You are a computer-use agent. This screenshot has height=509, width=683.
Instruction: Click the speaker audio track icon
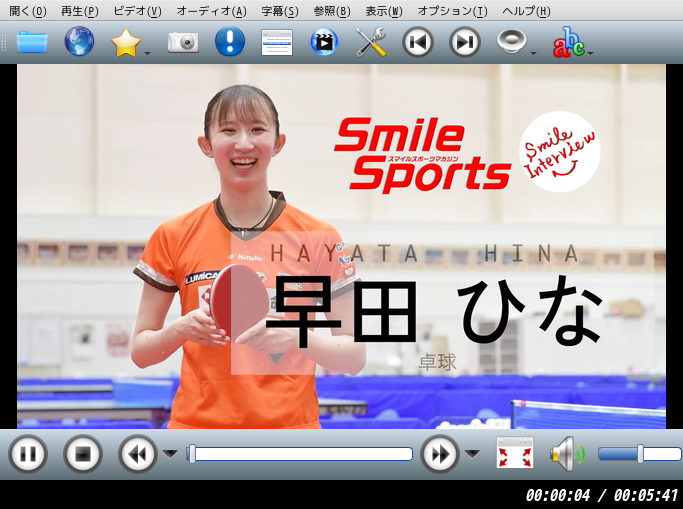tap(511, 42)
